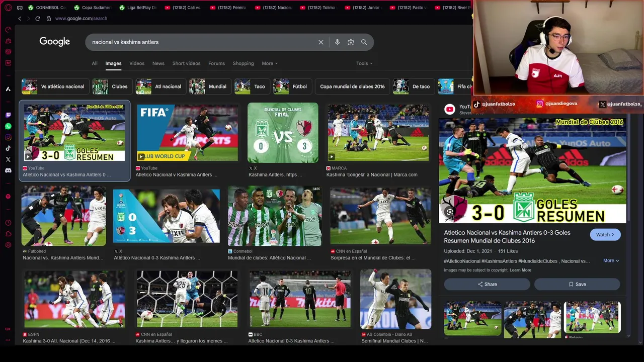The height and width of the screenshot is (362, 644).
Task: Expand the More search filters dropdown
Action: [x=270, y=63]
